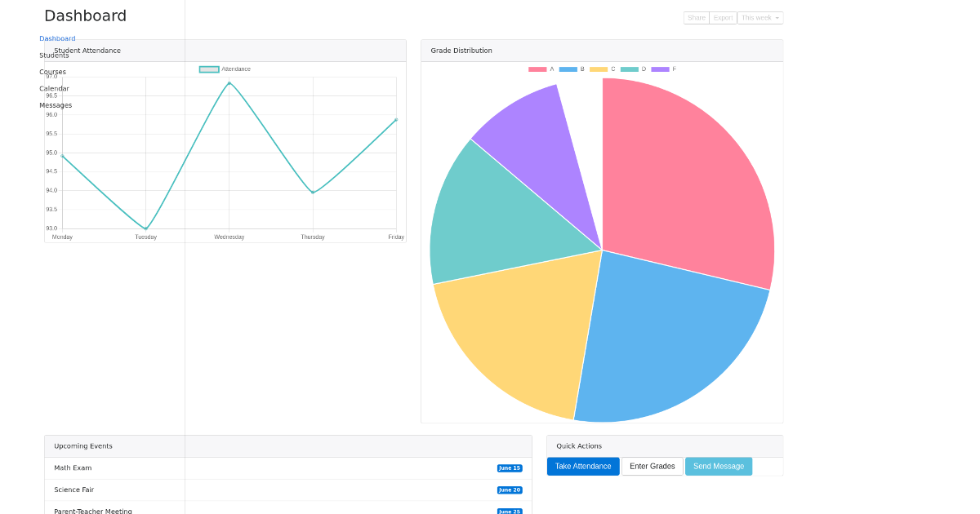Click the Enter Grades button
The image size is (980, 514).
[652, 466]
